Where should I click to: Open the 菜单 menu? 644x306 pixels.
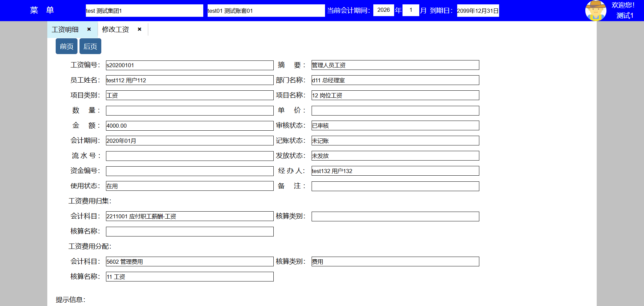(42, 10)
